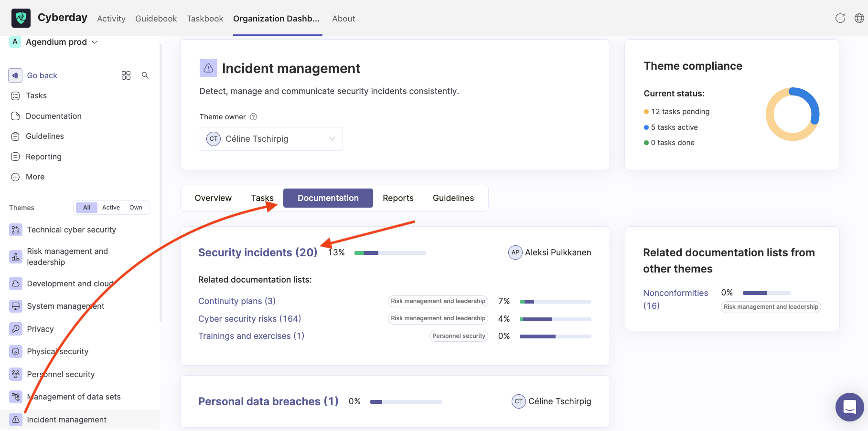868x431 pixels.
Task: Open the Cyber security risks (164) link
Action: pyautogui.click(x=250, y=319)
